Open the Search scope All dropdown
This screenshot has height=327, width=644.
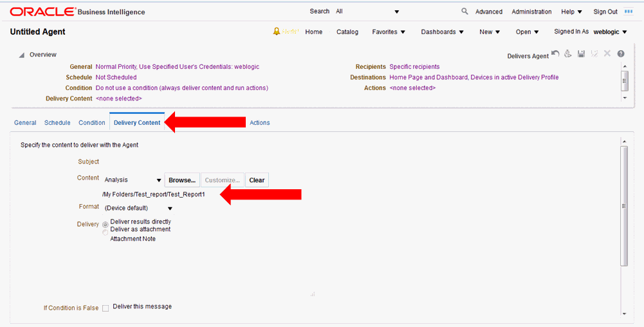(367, 12)
